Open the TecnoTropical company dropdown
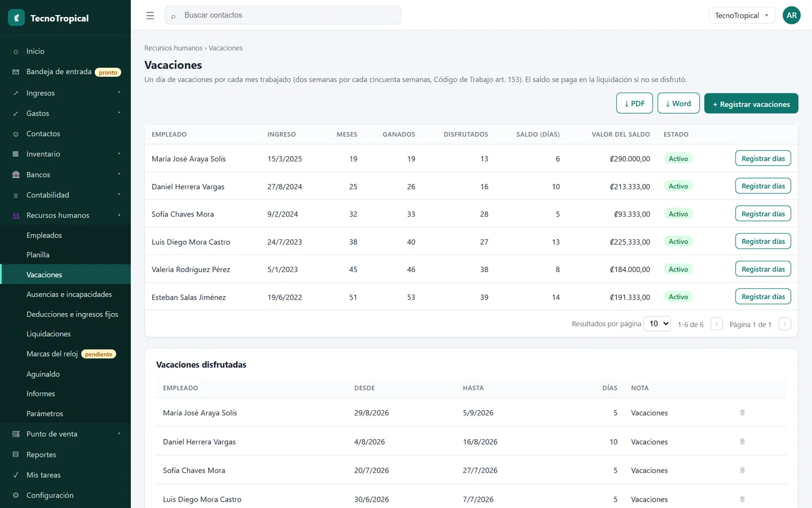812x508 pixels. [742, 15]
